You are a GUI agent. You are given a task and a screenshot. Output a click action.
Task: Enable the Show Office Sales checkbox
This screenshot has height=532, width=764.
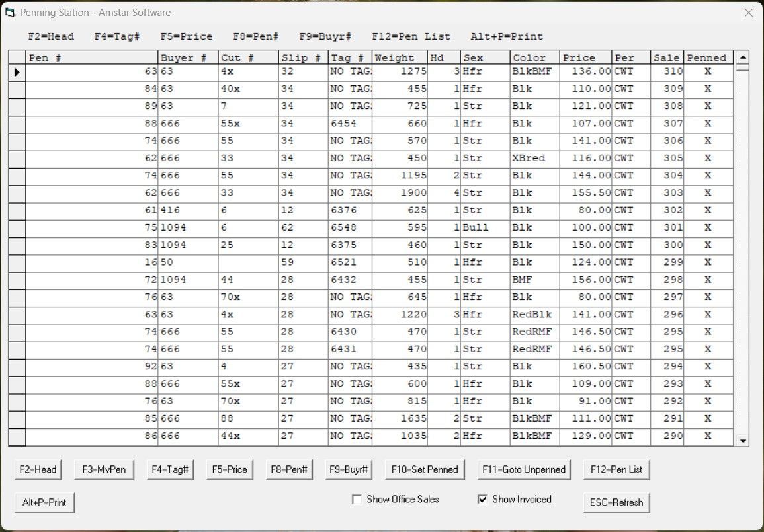(357, 499)
